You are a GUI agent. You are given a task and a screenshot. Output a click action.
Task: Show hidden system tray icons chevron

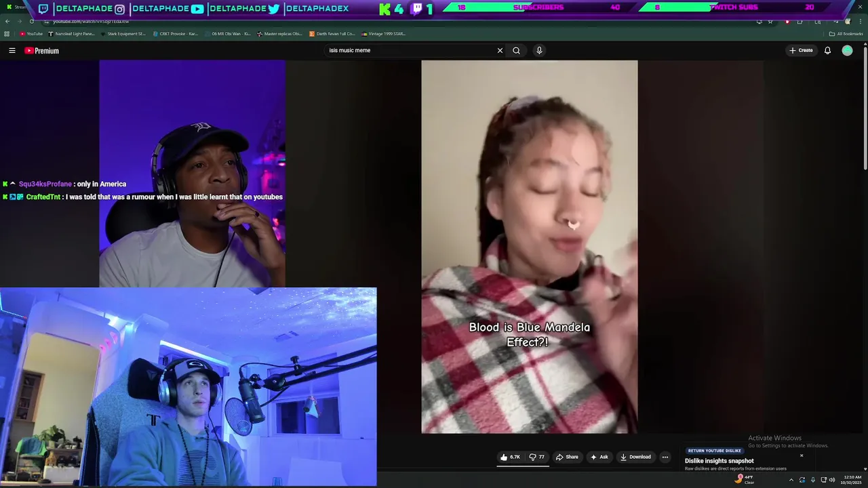coord(791,480)
